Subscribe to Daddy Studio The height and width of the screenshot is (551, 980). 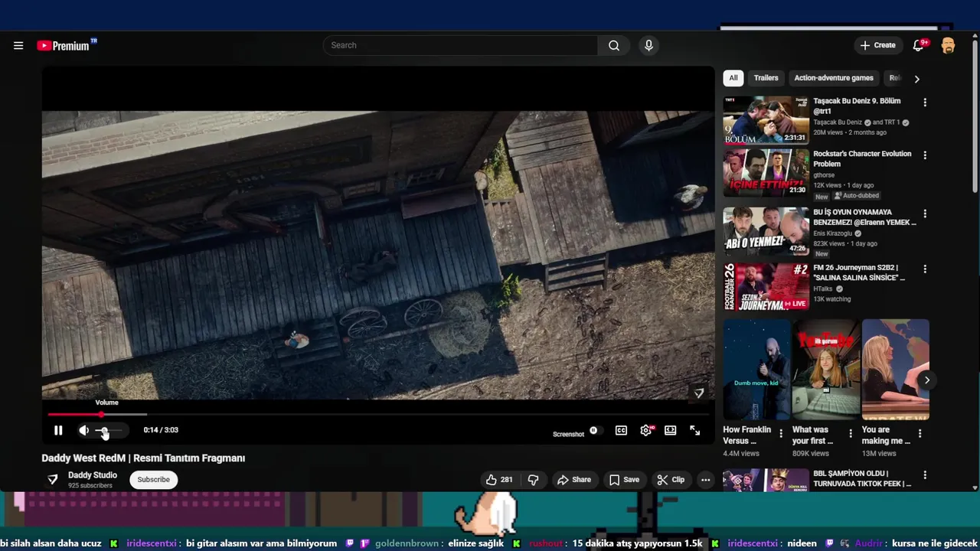154,480
